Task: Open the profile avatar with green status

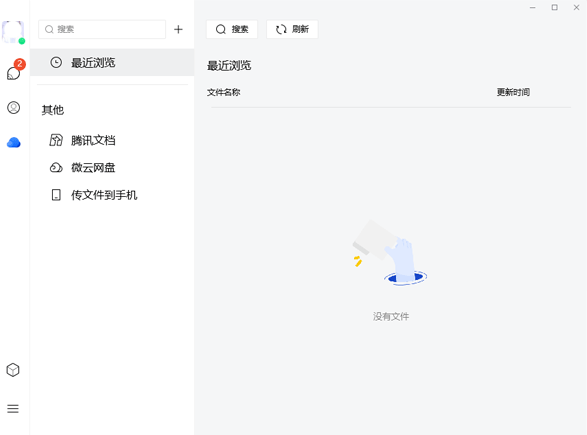Action: tap(13, 32)
